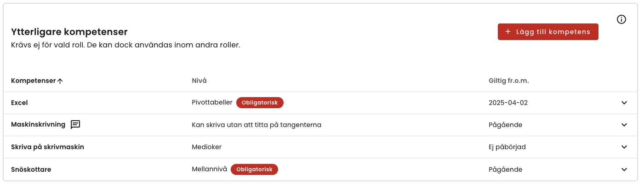Screen dimensions: 644x186
Task: Click the sort arrow beside Kompetenser header
Action: pos(60,81)
